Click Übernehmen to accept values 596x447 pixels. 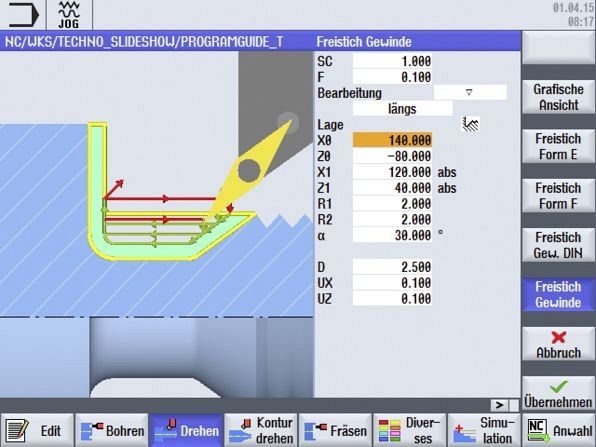tap(558, 394)
